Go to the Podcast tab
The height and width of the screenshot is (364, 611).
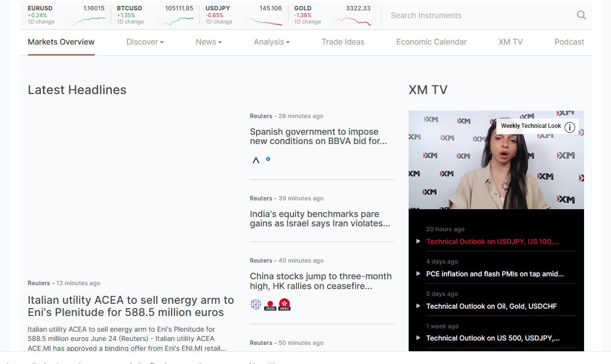pyautogui.click(x=569, y=42)
